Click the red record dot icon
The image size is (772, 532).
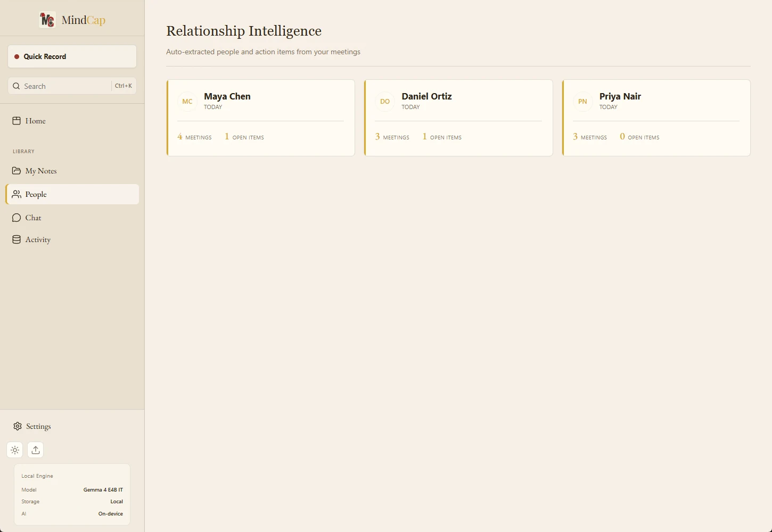[17, 56]
